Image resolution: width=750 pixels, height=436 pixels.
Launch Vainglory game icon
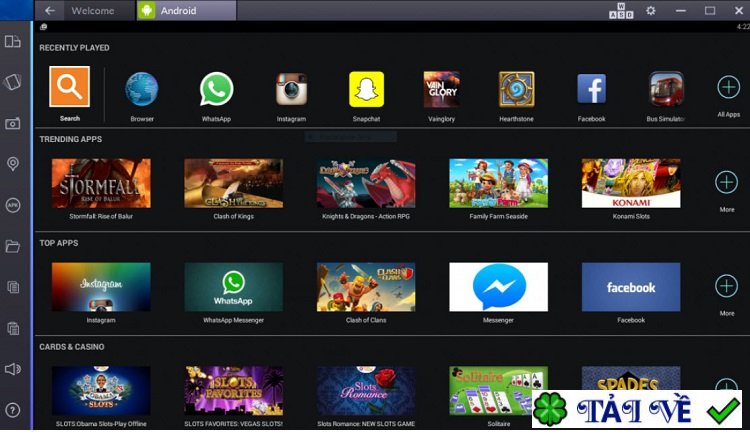(441, 89)
